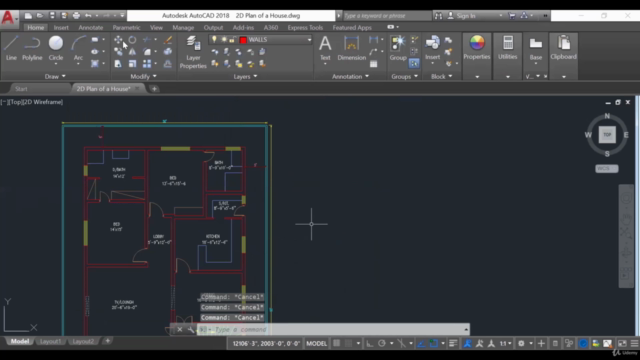Click the Group tool
The image size is (640, 360).
click(x=398, y=48)
